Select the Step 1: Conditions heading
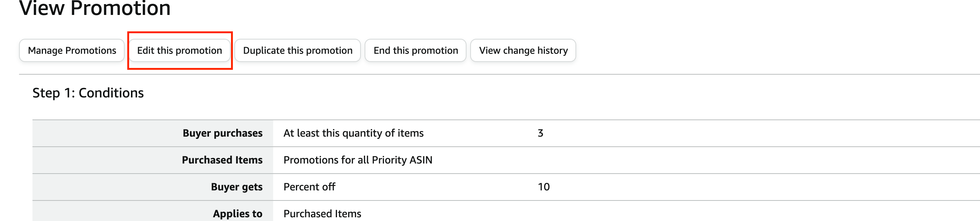This screenshot has height=221, width=980. click(88, 93)
